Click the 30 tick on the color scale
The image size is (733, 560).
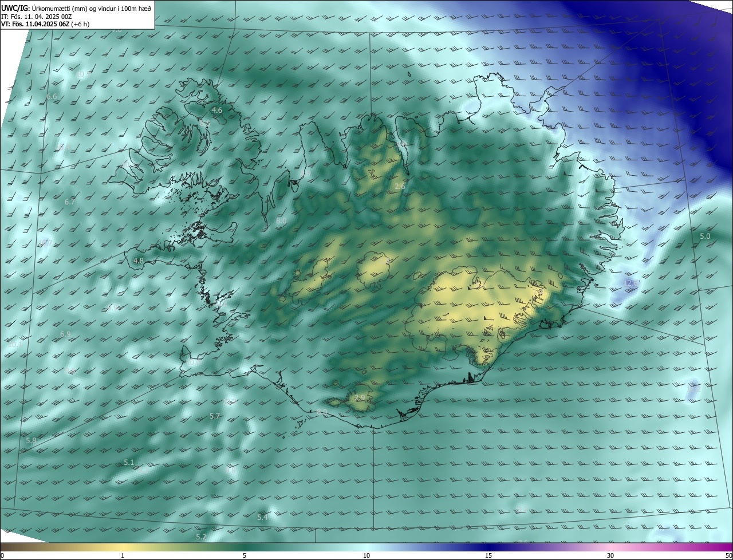pos(610,556)
